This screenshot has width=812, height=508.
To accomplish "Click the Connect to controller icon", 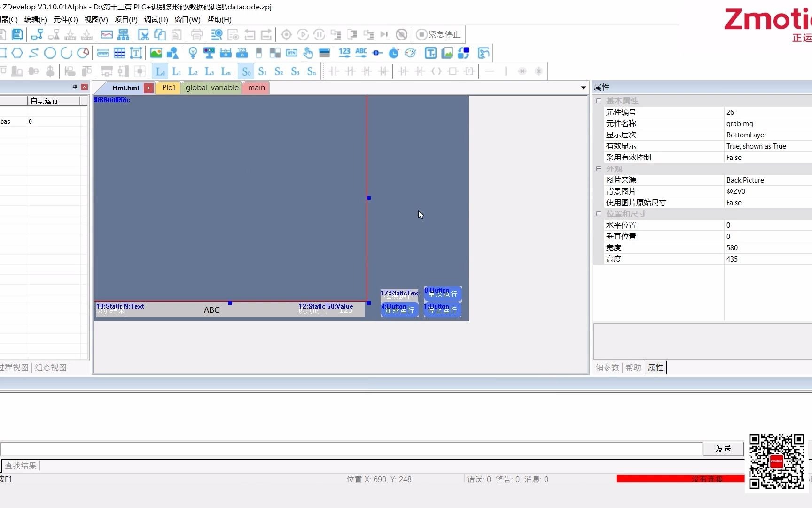I will [x=37, y=34].
